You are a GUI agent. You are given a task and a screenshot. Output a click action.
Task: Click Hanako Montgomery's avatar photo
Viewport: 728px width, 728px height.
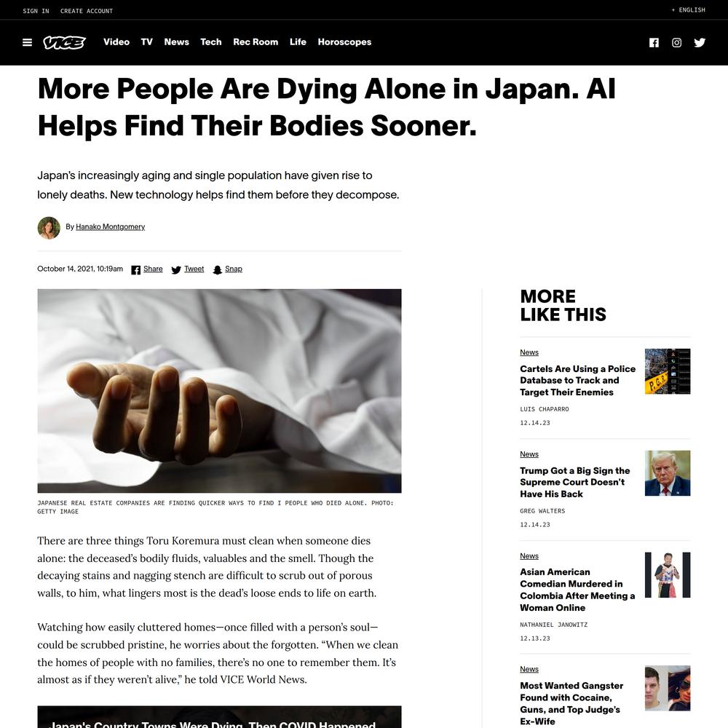pos(49,228)
